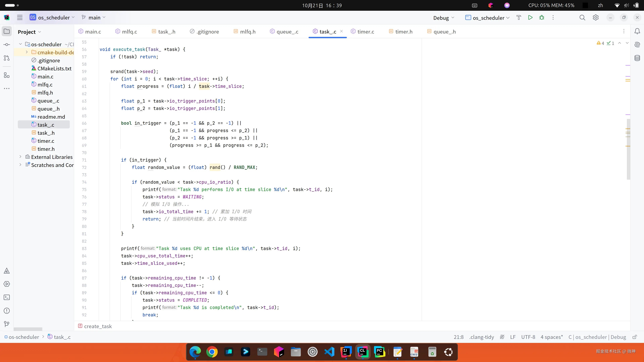Open the Pull Requests tool window
The image size is (644, 362).
pos(7,58)
